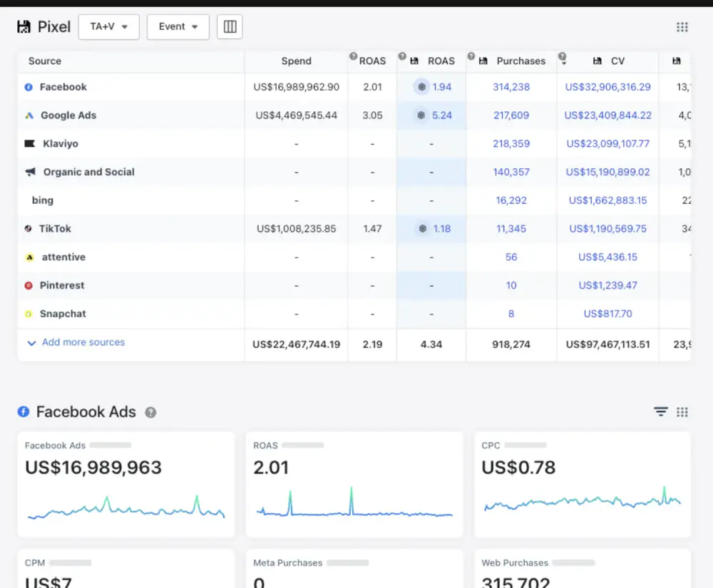Click the Pinterest purchases value 10
The width and height of the screenshot is (713, 588).
(511, 285)
